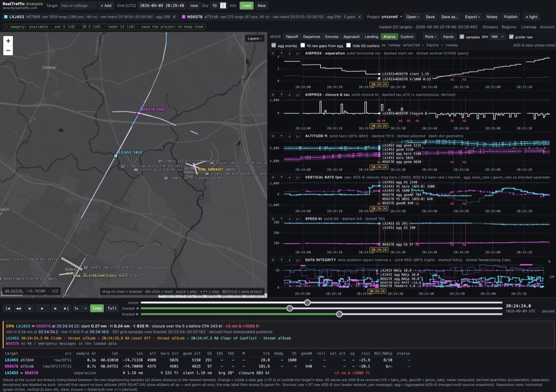Toggle the agg overlay checkbox
Image resolution: width=556 pixels, height=392 pixels.
point(273,45)
